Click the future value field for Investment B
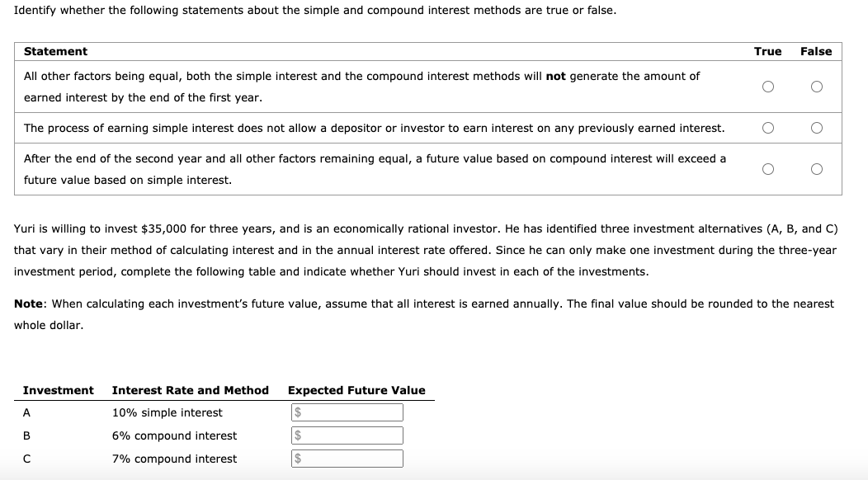Viewport: 868px width, 480px height. (347, 435)
